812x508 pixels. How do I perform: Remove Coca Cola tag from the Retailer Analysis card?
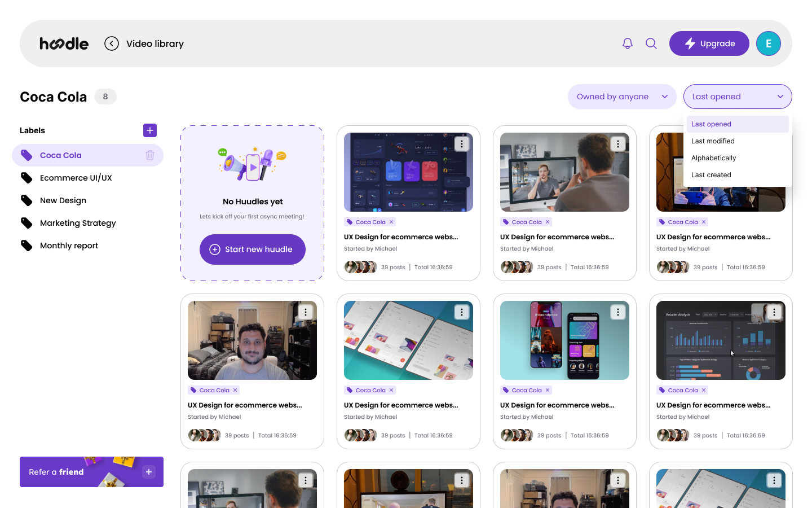704,390
